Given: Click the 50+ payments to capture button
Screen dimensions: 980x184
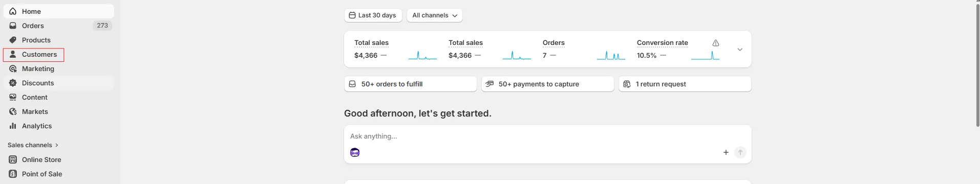Looking at the screenshot, I should [548, 84].
